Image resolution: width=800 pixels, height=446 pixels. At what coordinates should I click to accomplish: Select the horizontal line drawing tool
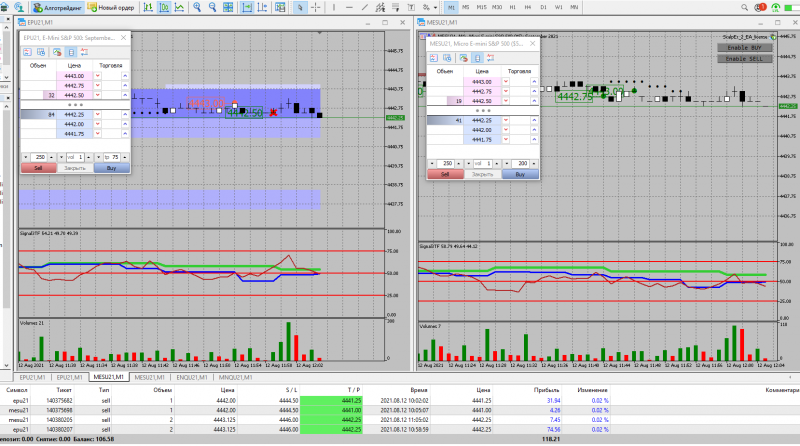pos(349,8)
